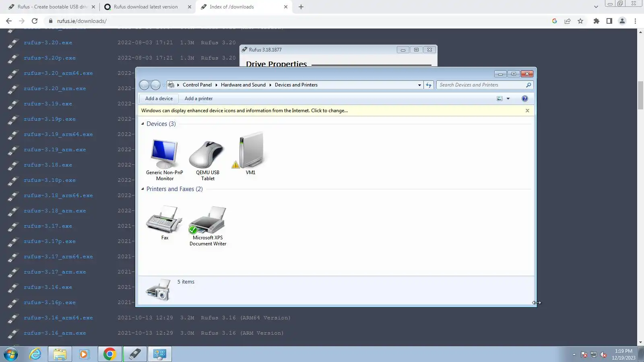
Task: Click the Back arrow in Devices window
Action: pos(144,85)
